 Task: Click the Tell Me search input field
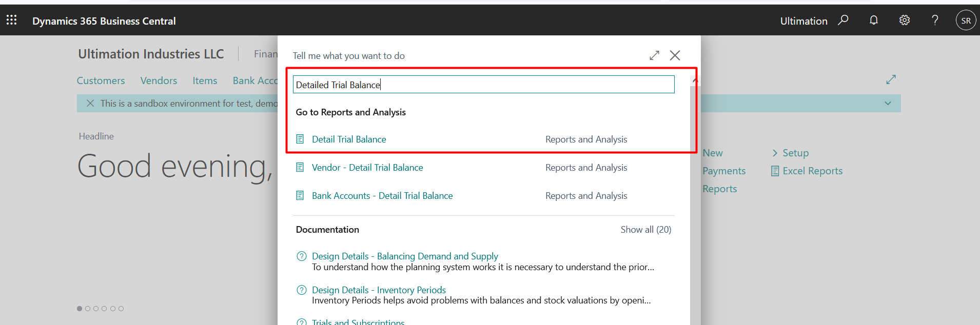(x=483, y=85)
